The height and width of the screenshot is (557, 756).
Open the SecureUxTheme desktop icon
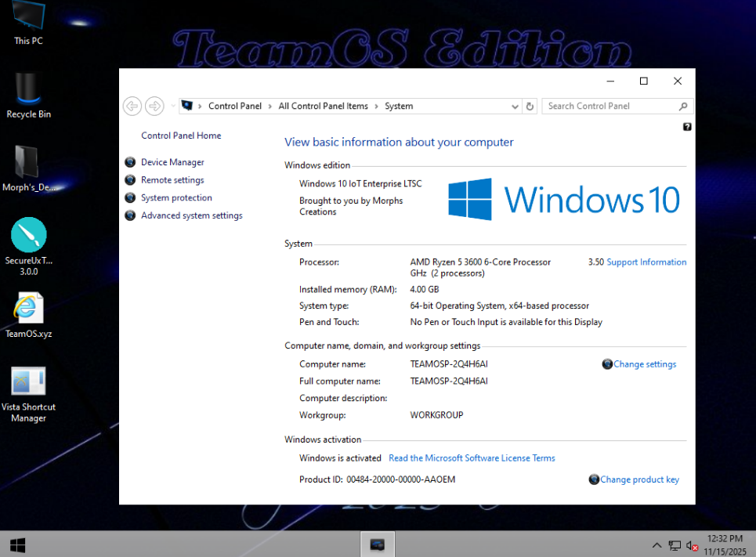tap(28, 236)
